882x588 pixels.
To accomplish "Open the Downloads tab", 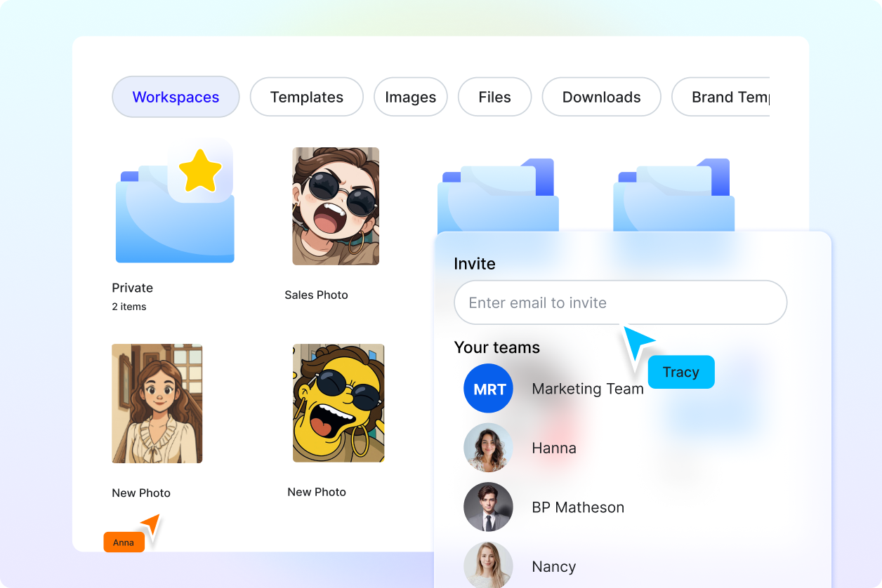I will (x=601, y=97).
